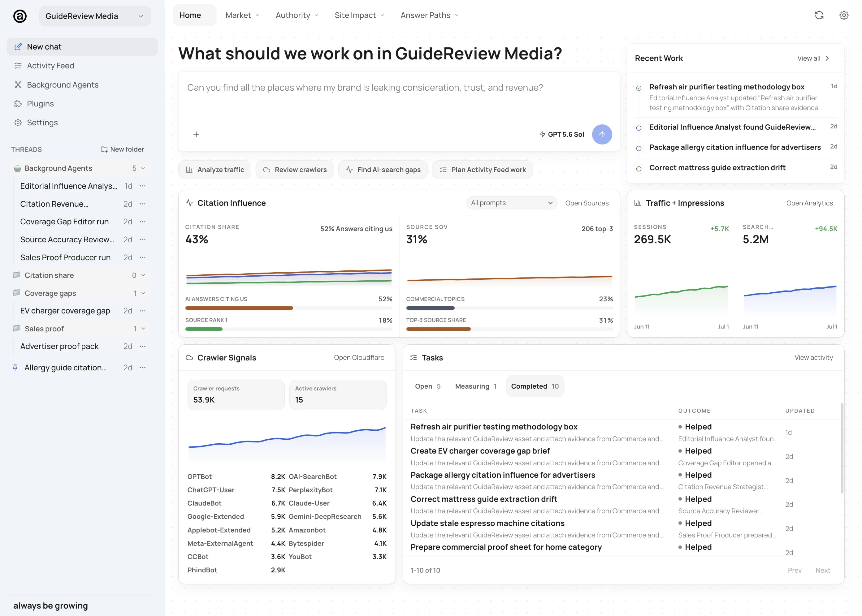Switch to Open tasks tab
This screenshot has height=616, width=862.
click(x=427, y=386)
